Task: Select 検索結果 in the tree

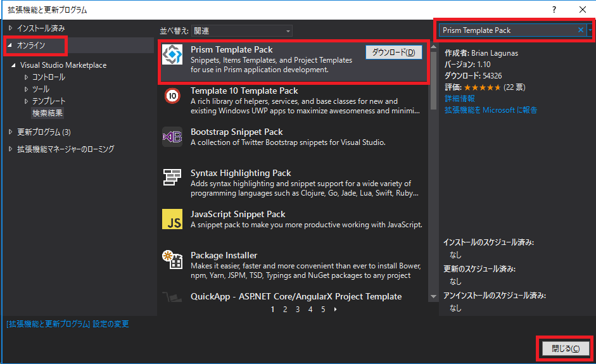Action: click(48, 113)
